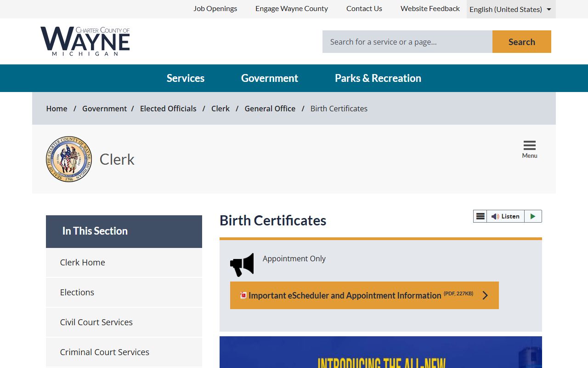Select the Elected Officials breadcrumb
The height and width of the screenshot is (368, 588).
pos(168,109)
